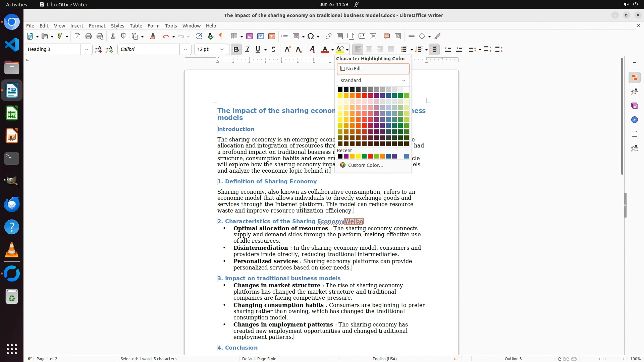Pick the yellow swatch in Recent colors
This screenshot has width=644, height=362.
pyautogui.click(x=358, y=156)
